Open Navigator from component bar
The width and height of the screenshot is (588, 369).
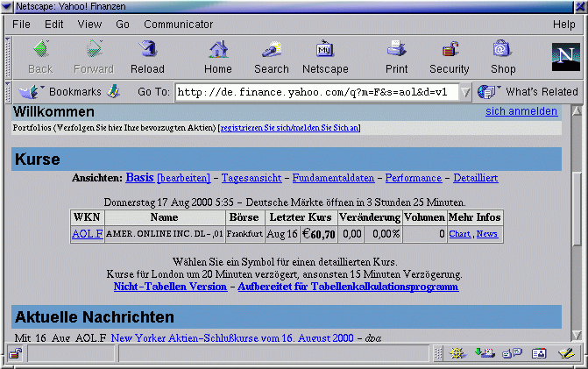point(457,353)
